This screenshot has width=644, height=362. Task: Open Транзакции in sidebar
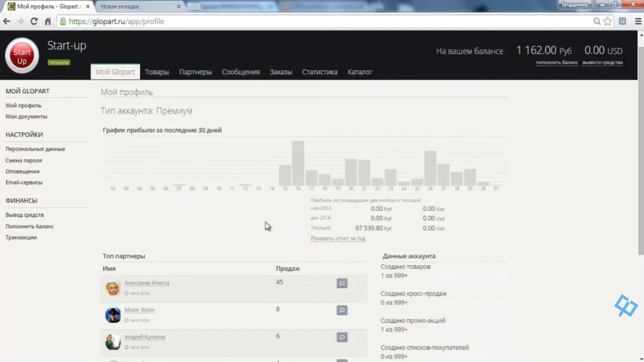coord(21,237)
